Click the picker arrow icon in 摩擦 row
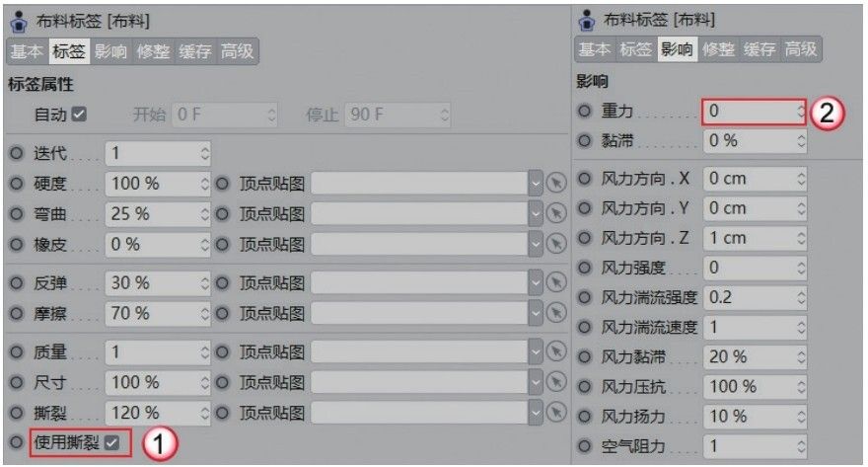The width and height of the screenshot is (868, 467). pyautogui.click(x=556, y=314)
